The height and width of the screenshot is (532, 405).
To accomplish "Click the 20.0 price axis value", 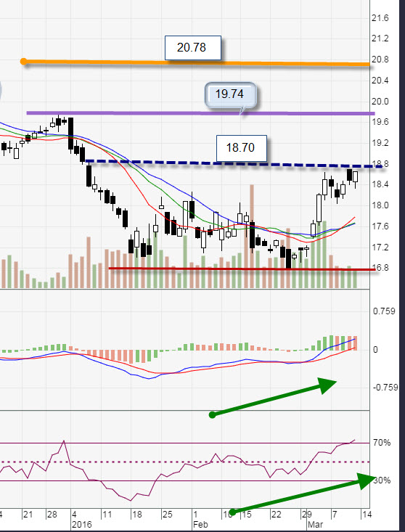I will [380, 102].
